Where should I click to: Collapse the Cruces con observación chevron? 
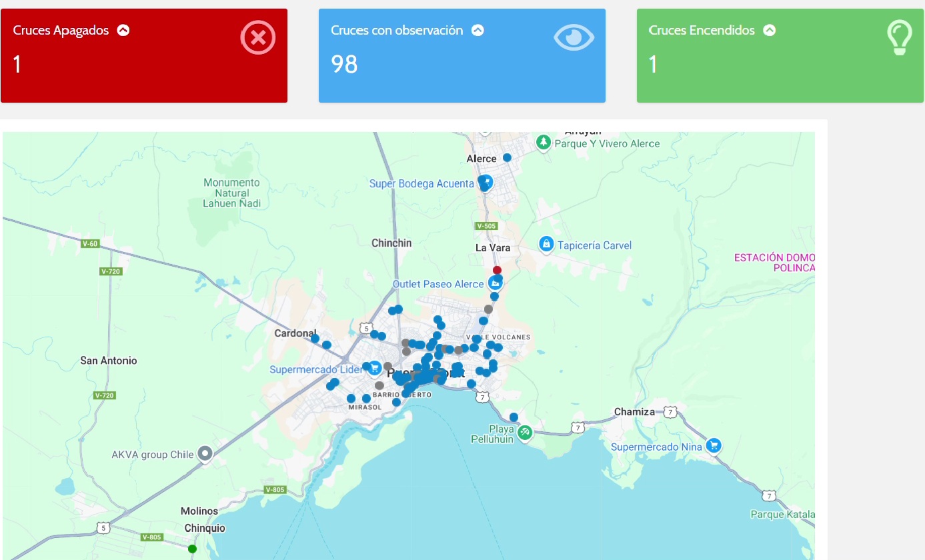(x=478, y=30)
